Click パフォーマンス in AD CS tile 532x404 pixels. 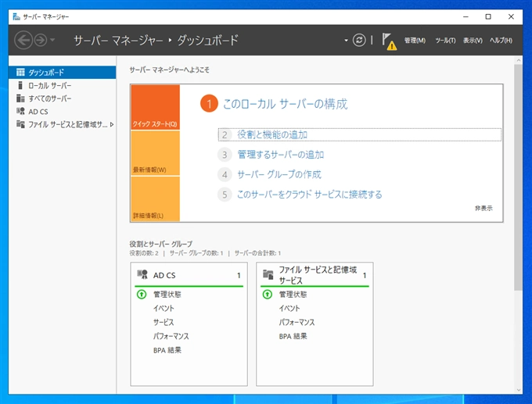[171, 336]
